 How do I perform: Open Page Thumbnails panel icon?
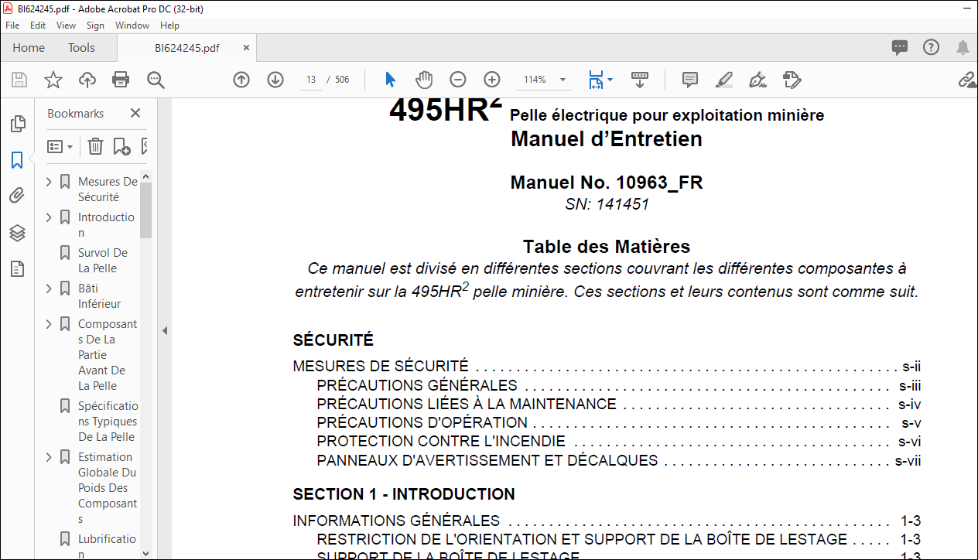17,124
